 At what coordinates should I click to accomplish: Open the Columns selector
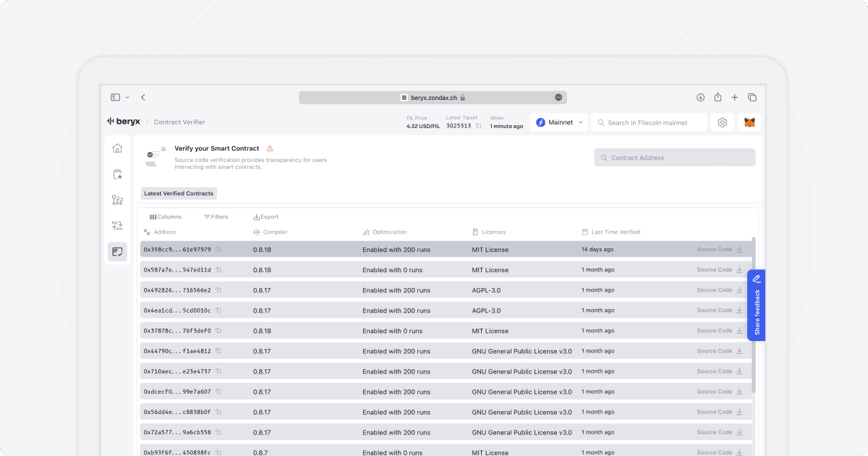(x=166, y=216)
